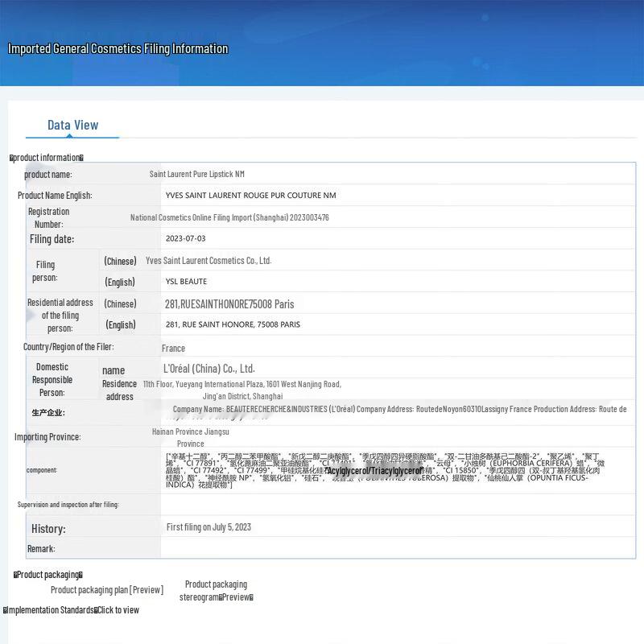Click the filing person YSL BEAUTE value

[186, 282]
